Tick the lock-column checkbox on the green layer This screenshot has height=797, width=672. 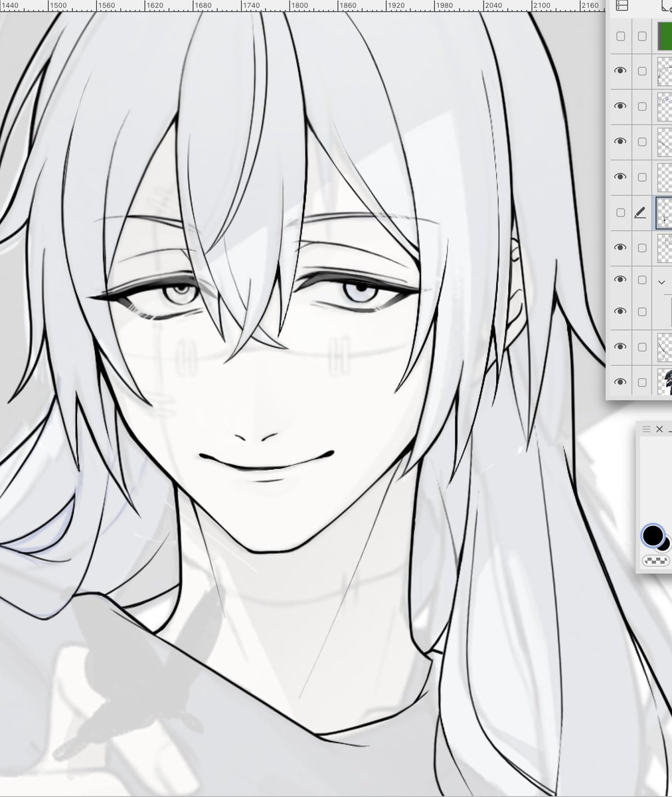tap(642, 37)
